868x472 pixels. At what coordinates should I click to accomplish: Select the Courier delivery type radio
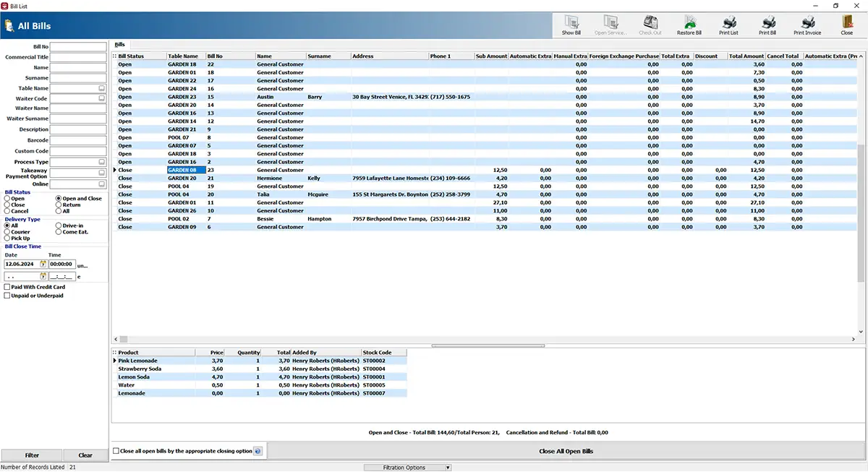pyautogui.click(x=7, y=232)
